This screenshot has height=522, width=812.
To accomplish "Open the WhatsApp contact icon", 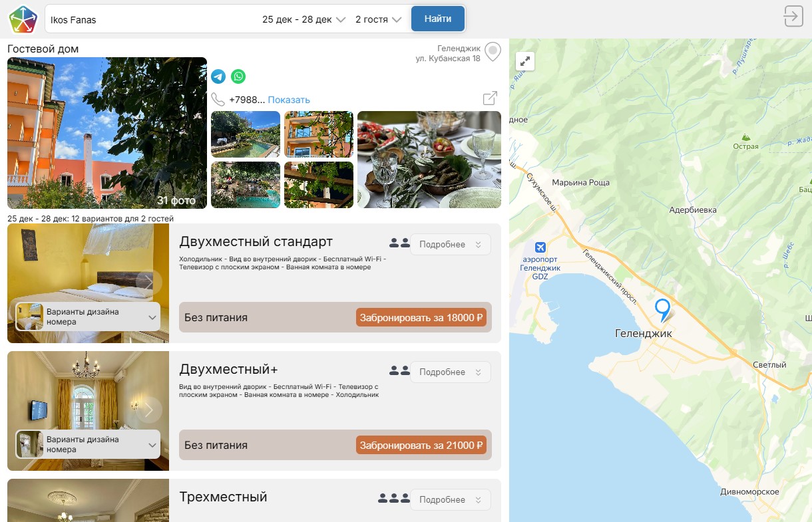I will tap(238, 76).
